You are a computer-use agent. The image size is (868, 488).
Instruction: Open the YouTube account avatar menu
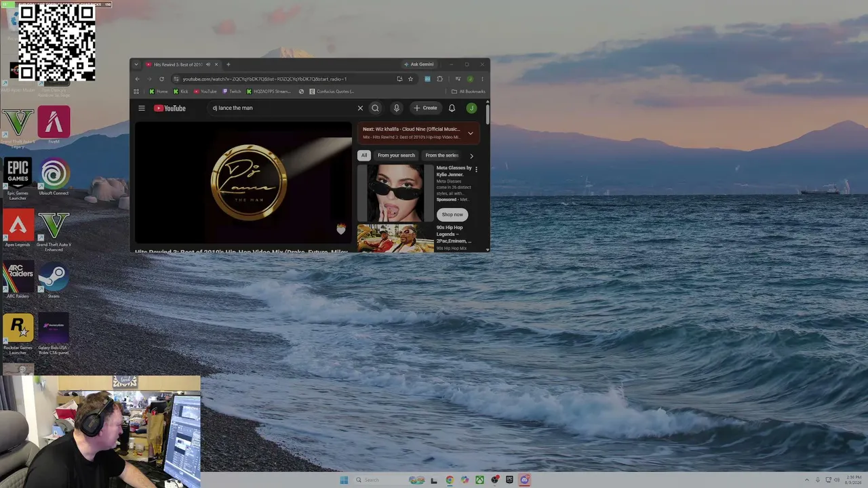[x=471, y=108]
